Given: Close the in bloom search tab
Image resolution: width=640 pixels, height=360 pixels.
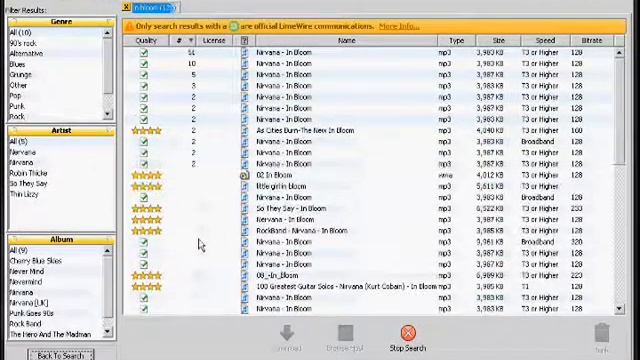Looking at the screenshot, I should coord(127,7).
